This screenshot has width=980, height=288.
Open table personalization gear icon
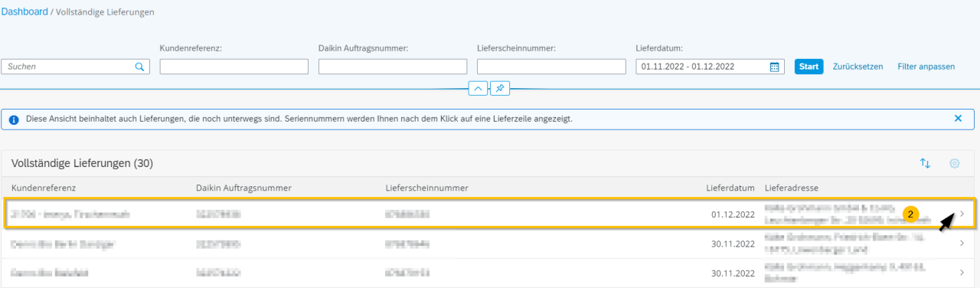click(x=955, y=163)
